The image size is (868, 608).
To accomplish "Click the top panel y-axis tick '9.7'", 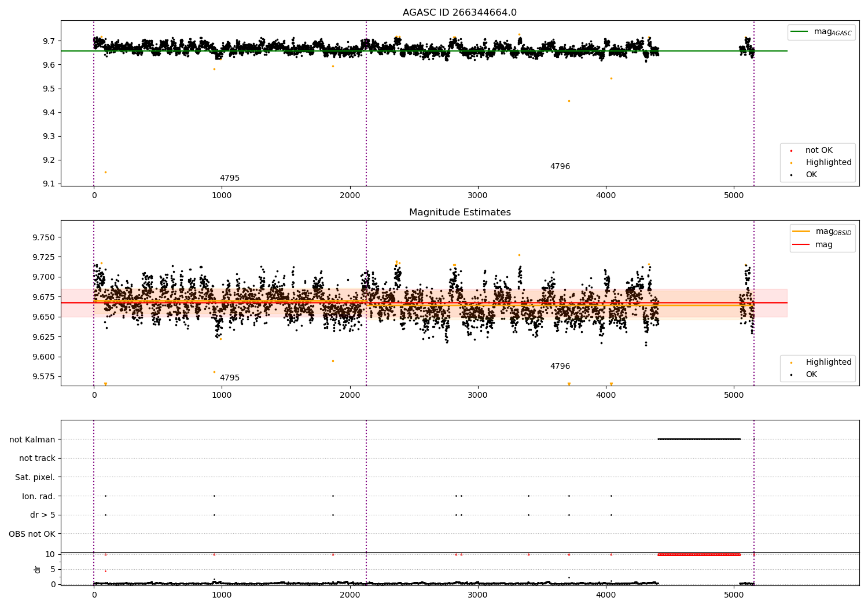I will tap(49, 41).
